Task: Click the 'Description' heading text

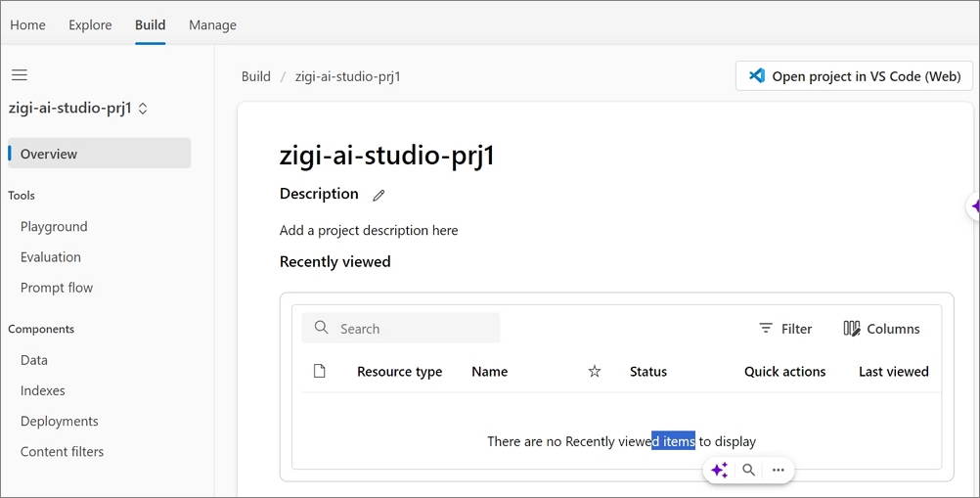Action: (319, 194)
